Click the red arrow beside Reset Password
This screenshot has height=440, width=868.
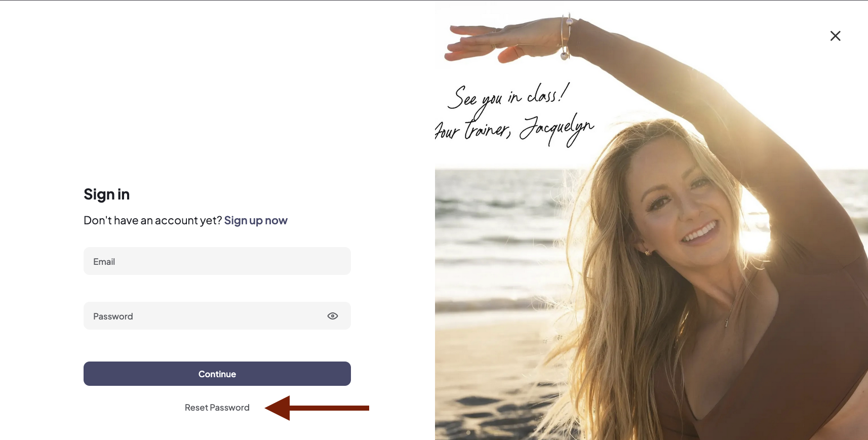coord(317,408)
